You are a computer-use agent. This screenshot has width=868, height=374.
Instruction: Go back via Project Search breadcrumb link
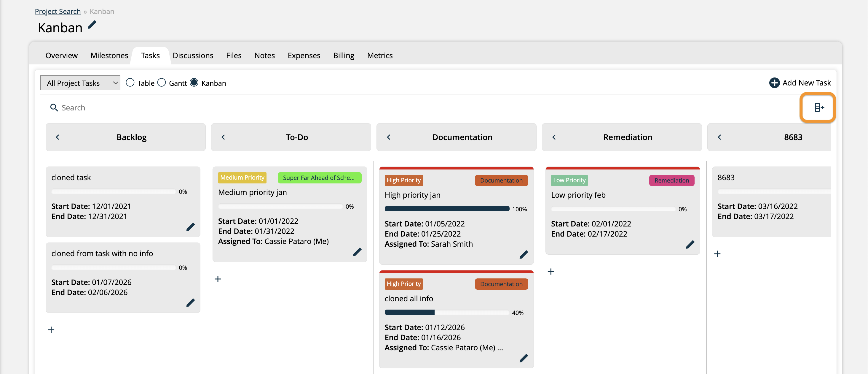[x=58, y=11]
